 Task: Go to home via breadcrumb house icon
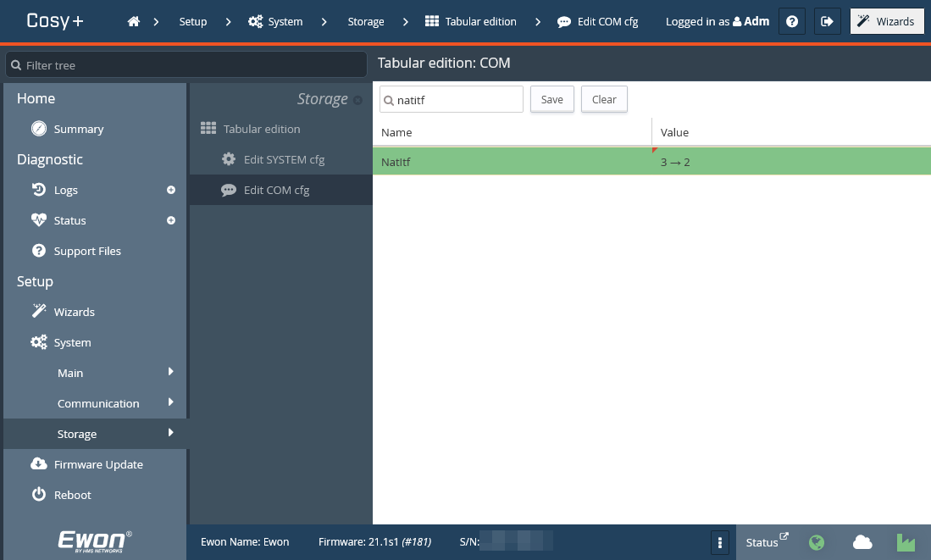(x=134, y=21)
